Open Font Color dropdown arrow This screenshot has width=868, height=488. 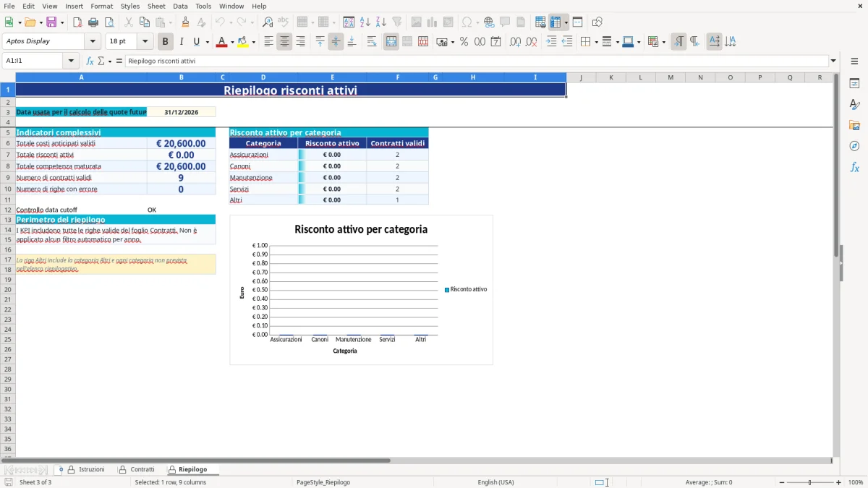pyautogui.click(x=231, y=42)
